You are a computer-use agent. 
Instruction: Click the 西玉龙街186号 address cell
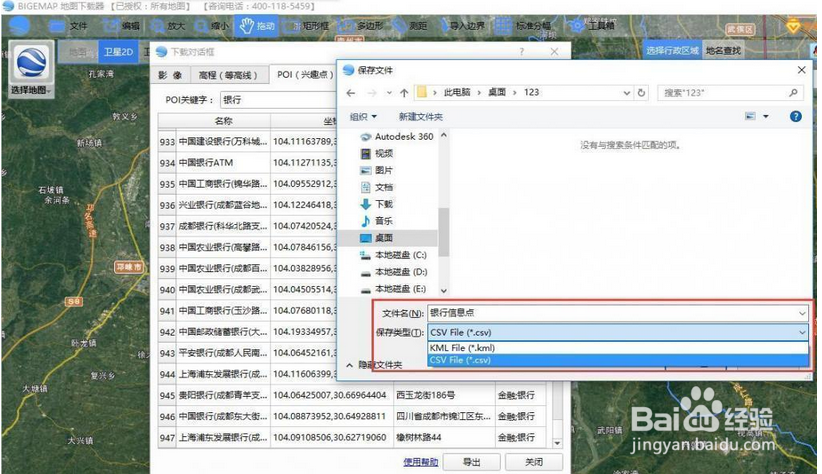[x=444, y=395]
